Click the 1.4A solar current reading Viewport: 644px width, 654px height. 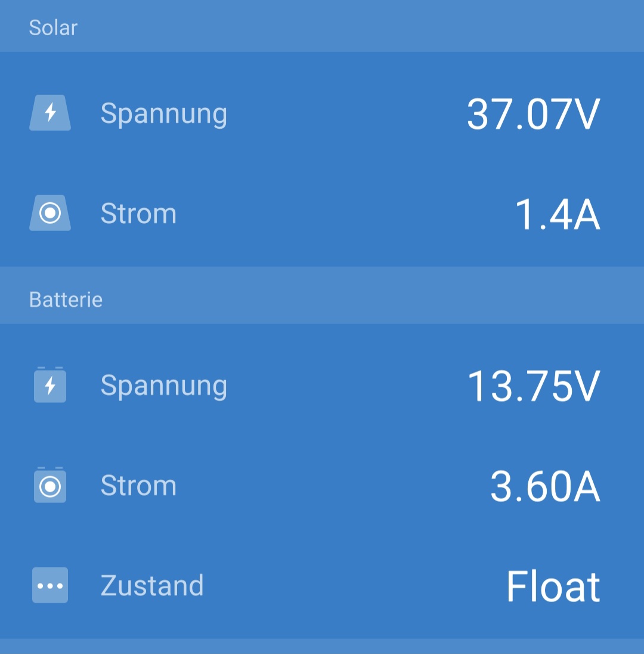(x=557, y=215)
